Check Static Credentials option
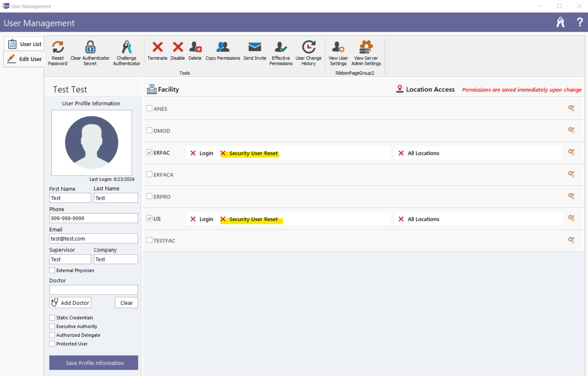 click(x=52, y=318)
